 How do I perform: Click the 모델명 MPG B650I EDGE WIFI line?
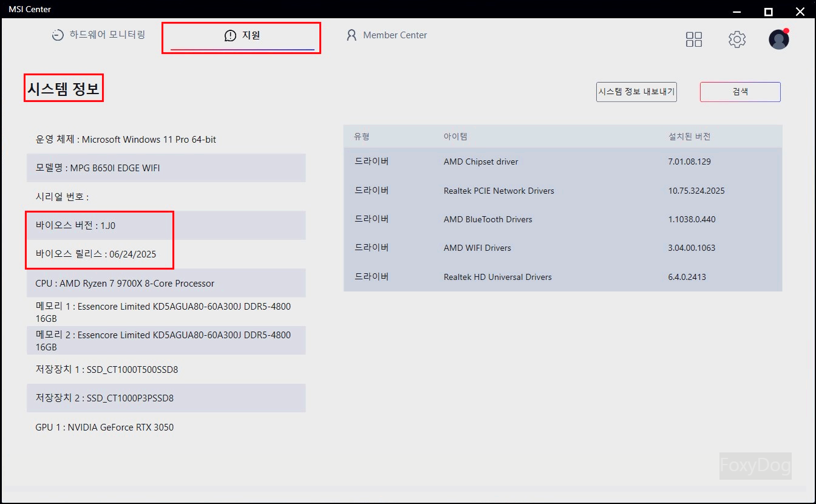click(x=166, y=168)
